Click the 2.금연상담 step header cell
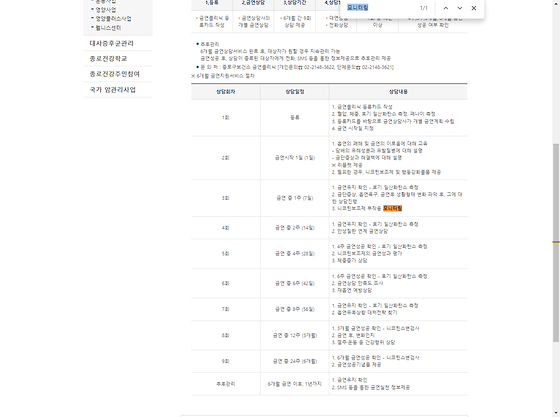 pos(253,4)
